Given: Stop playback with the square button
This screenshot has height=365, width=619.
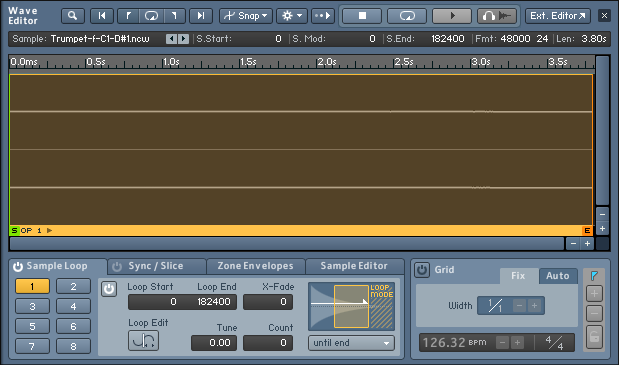Looking at the screenshot, I should coord(362,16).
